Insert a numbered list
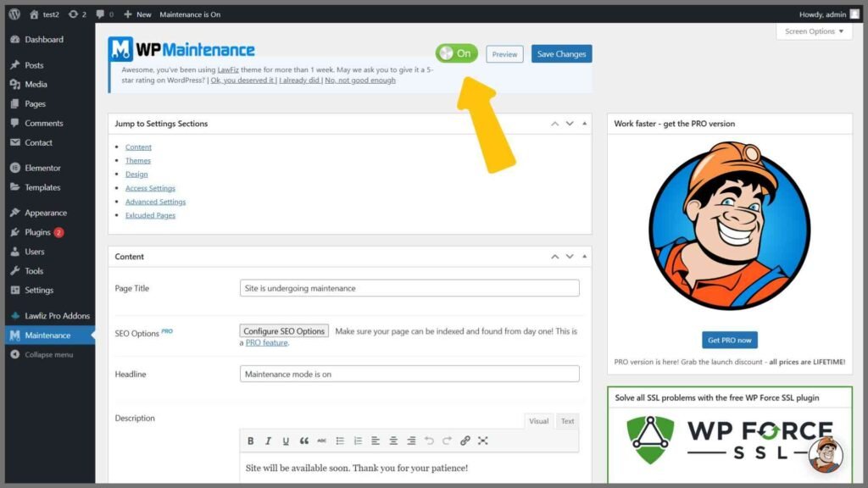 (358, 441)
